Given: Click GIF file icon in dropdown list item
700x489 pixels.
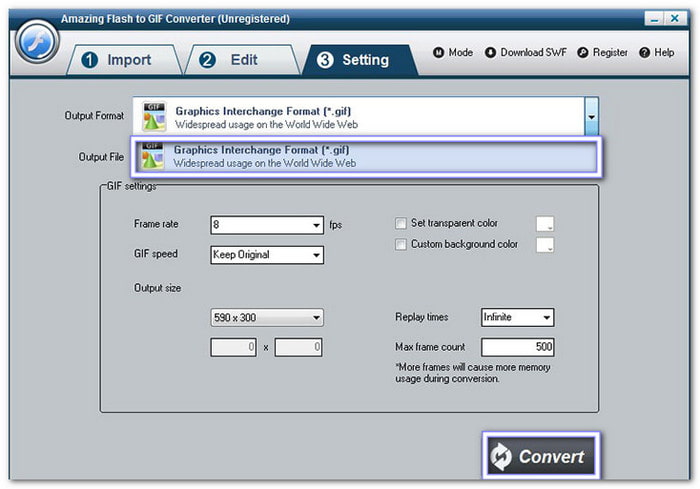Looking at the screenshot, I should (152, 156).
